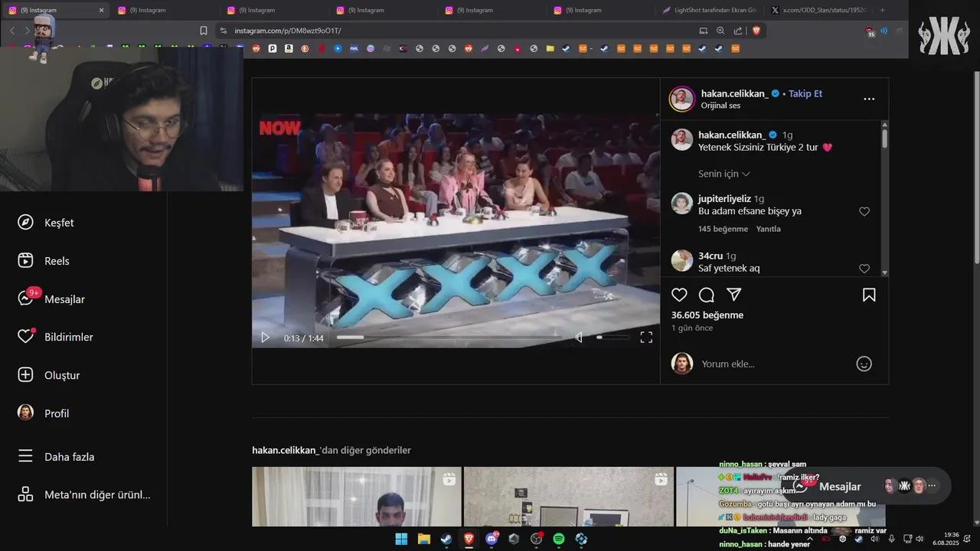Open the Brave Shields lion icon
The width and height of the screenshot is (980, 551).
pyautogui.click(x=756, y=31)
